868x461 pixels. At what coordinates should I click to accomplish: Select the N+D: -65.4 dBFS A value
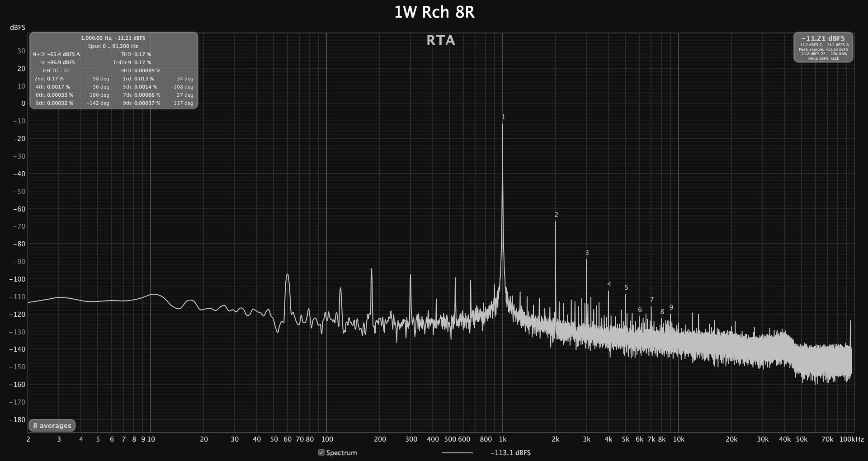[x=56, y=54]
